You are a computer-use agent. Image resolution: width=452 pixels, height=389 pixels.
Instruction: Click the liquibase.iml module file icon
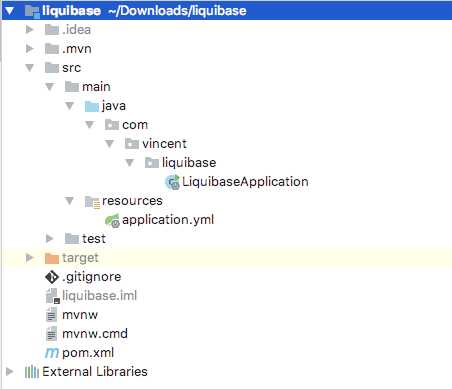click(x=53, y=296)
